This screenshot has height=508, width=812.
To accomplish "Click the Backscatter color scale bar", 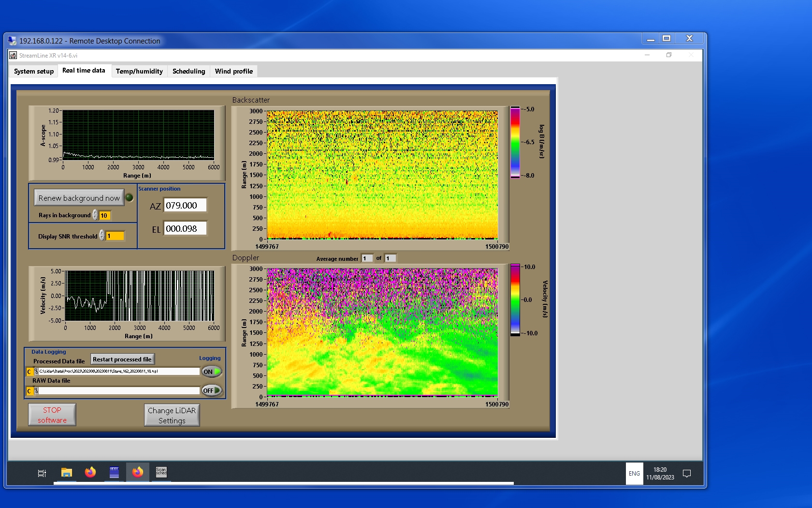I will pyautogui.click(x=515, y=142).
